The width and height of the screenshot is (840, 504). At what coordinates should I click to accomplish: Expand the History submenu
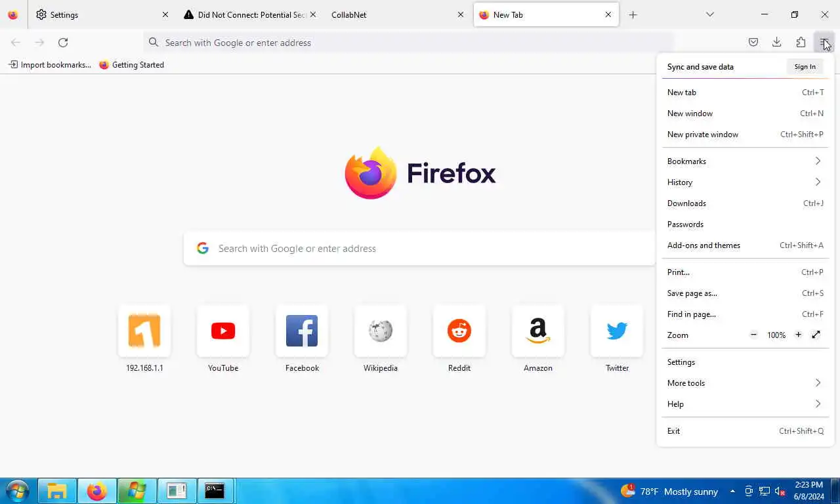[745, 182]
